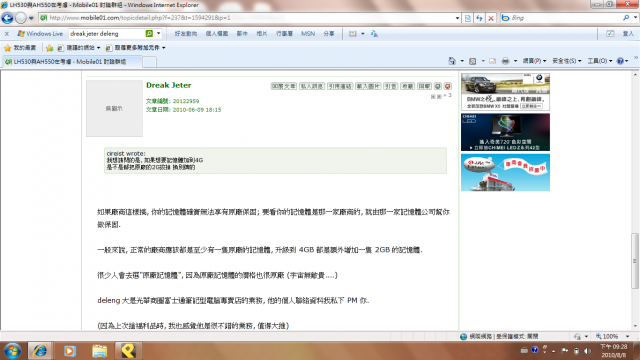The width and height of the screenshot is (640, 360).
Task: Click the Print icon
Action: pos(505,61)
